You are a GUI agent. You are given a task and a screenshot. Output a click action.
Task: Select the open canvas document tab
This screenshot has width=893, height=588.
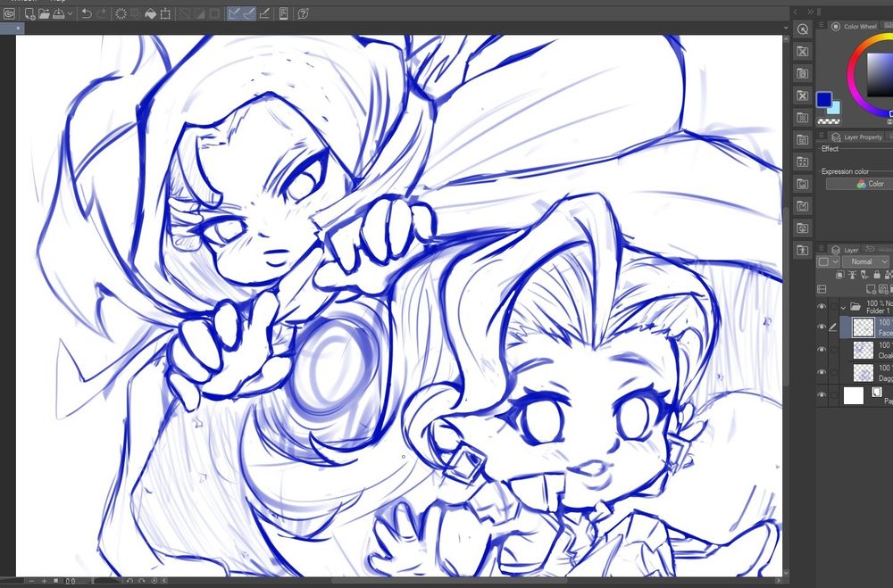12,28
